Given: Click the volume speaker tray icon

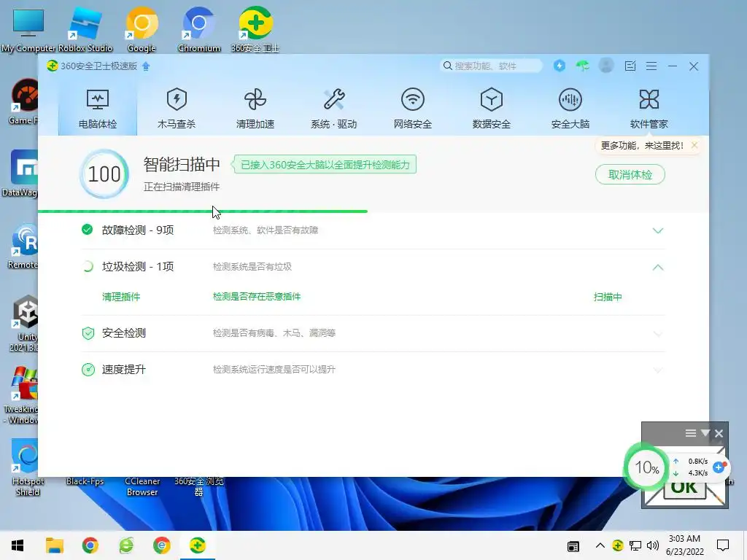Looking at the screenshot, I should (653, 545).
